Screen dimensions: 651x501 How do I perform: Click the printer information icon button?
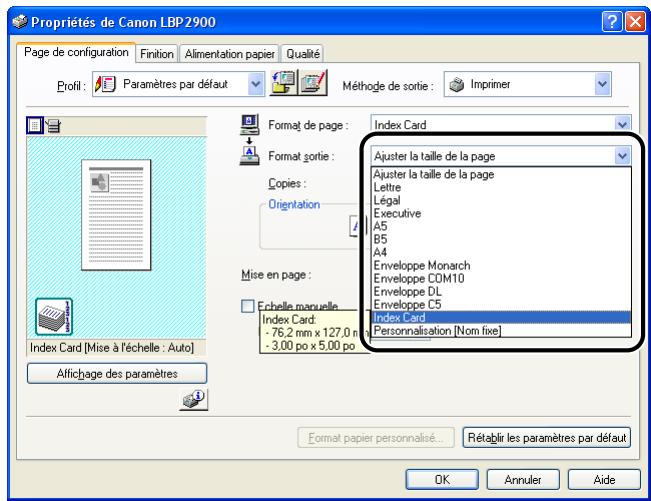(x=193, y=399)
